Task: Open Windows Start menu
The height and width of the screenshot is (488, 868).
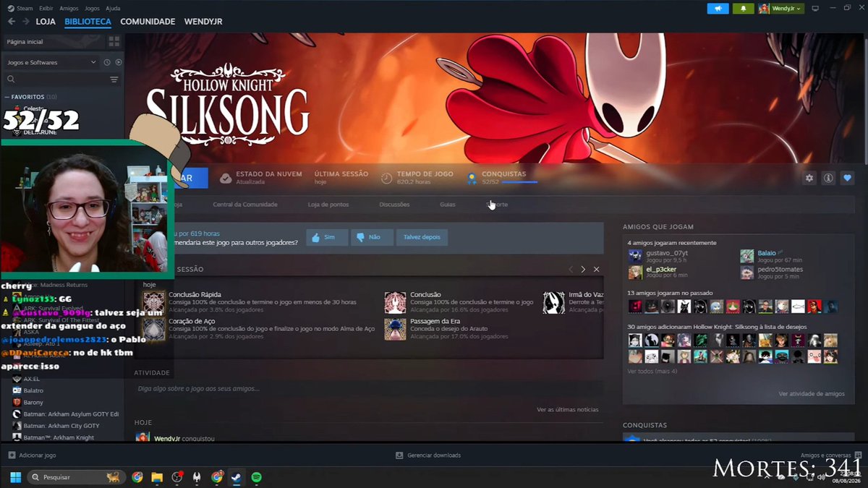Action: (x=15, y=477)
